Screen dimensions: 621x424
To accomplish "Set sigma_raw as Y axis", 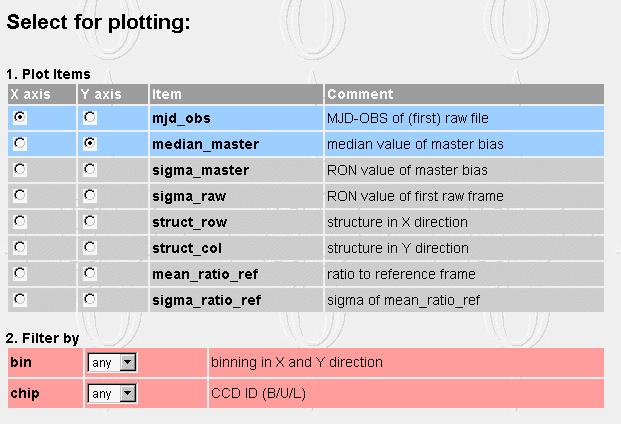I will [90, 196].
